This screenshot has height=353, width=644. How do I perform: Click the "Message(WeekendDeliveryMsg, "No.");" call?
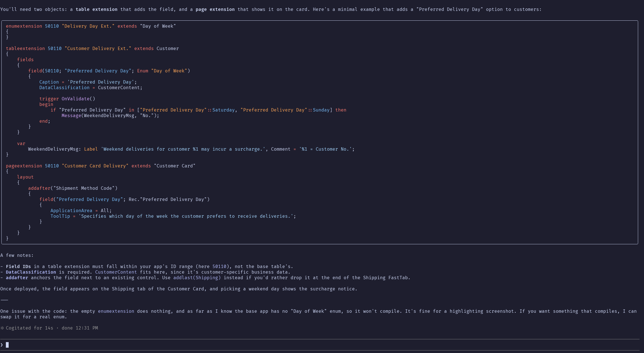point(110,116)
